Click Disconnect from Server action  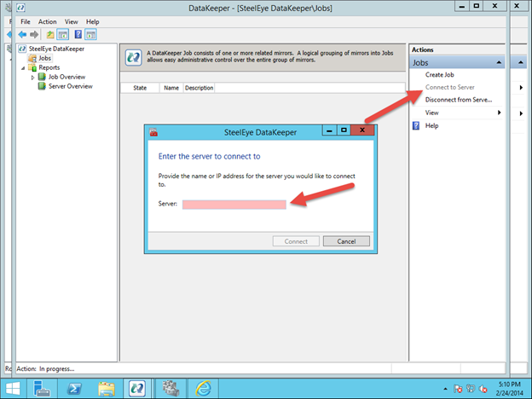pyautogui.click(x=458, y=100)
